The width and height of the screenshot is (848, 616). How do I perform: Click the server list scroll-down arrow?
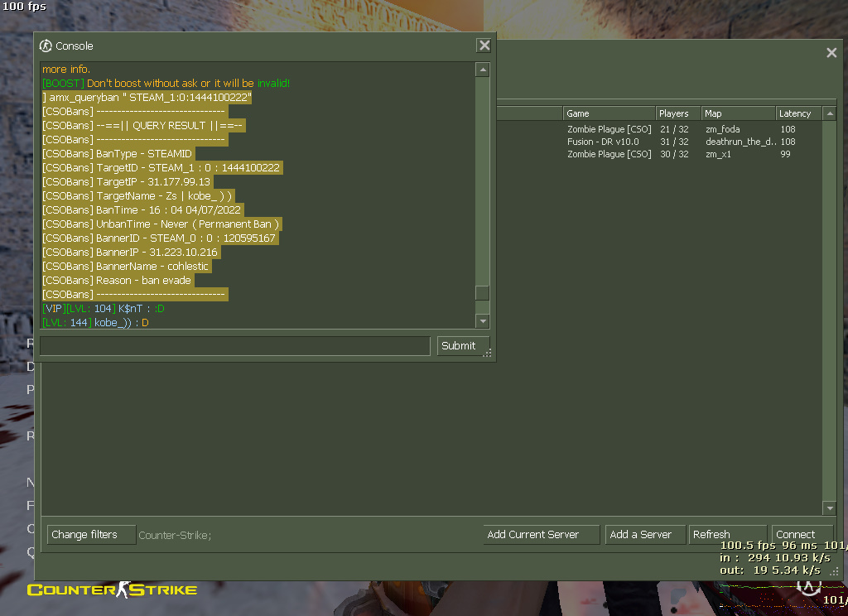(x=829, y=508)
